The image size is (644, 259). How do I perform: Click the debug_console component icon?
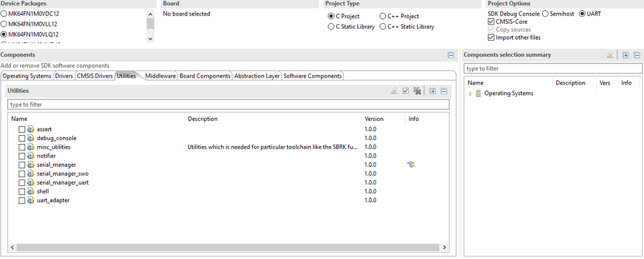click(31, 138)
